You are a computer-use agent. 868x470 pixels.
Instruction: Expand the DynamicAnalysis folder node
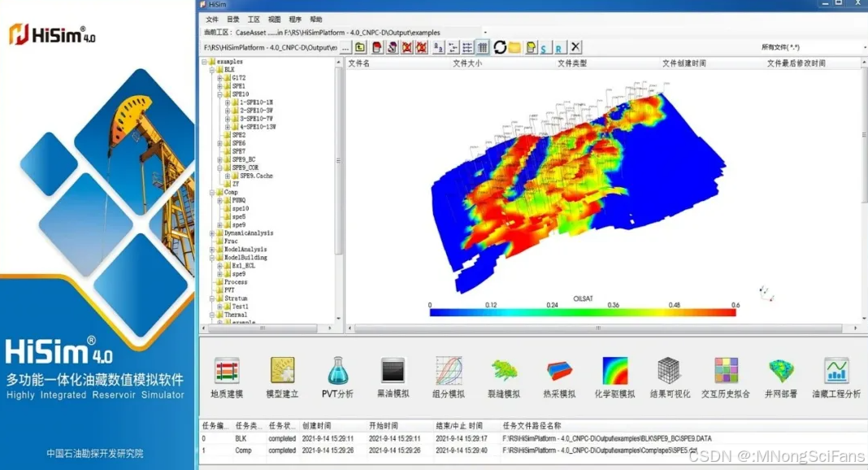tap(212, 233)
